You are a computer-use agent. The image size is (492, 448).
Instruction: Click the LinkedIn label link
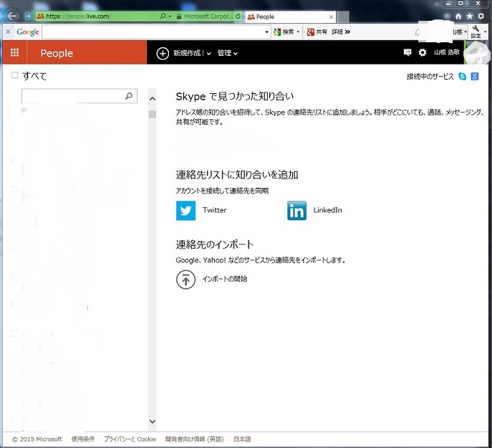(327, 210)
